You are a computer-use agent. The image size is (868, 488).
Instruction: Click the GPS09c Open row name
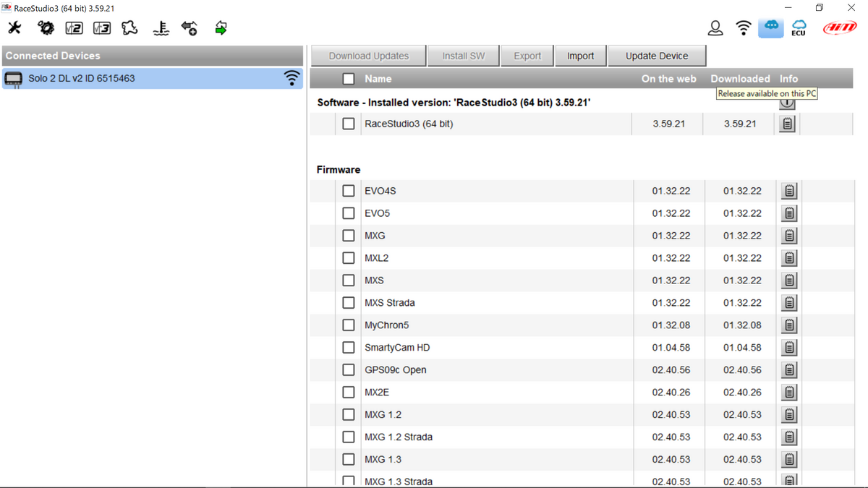(x=396, y=370)
